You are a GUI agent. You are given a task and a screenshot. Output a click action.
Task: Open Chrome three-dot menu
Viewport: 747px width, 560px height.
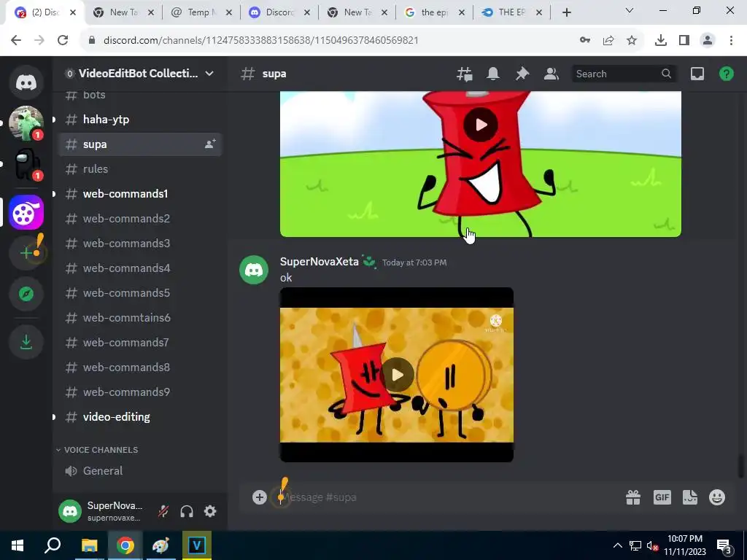tap(731, 41)
